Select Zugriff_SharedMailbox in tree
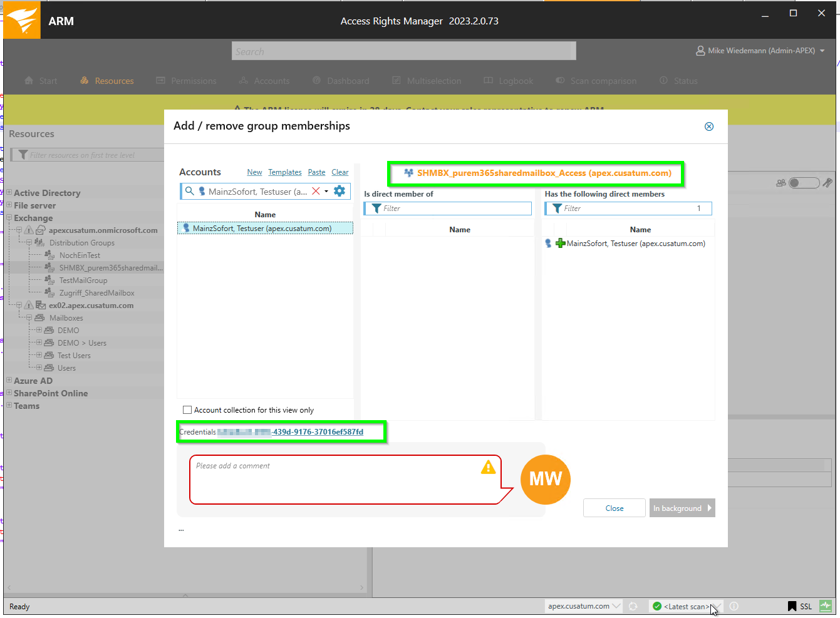840x618 pixels. [x=97, y=293]
